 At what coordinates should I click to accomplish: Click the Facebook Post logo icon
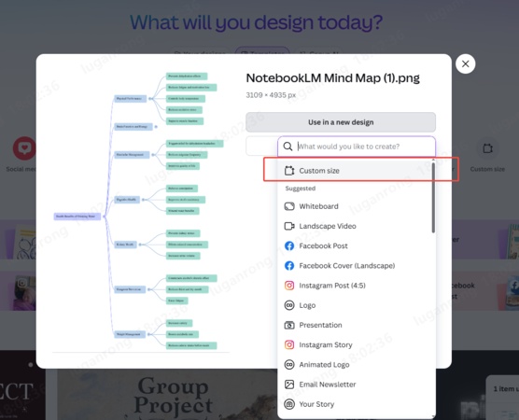(x=289, y=245)
